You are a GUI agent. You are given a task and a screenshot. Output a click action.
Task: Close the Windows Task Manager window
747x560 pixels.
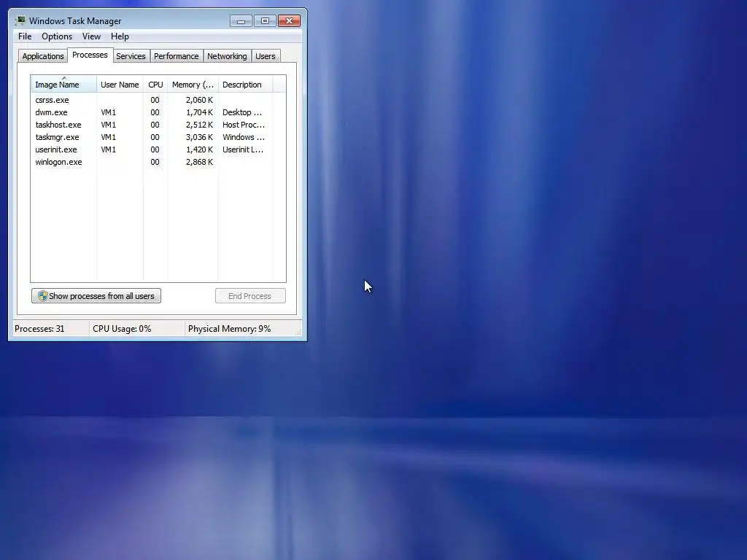(x=289, y=21)
